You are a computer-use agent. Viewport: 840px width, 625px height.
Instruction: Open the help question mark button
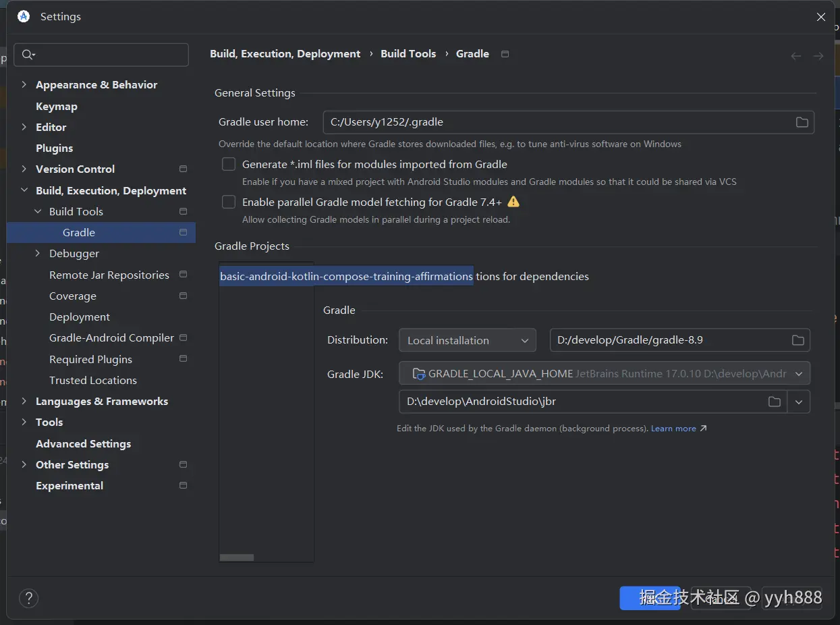[x=29, y=598]
